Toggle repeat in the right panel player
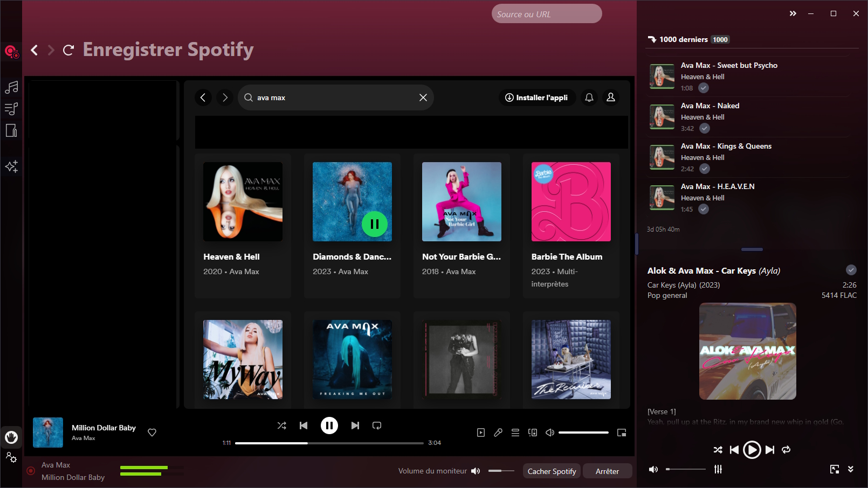The width and height of the screenshot is (868, 488). [x=786, y=450]
